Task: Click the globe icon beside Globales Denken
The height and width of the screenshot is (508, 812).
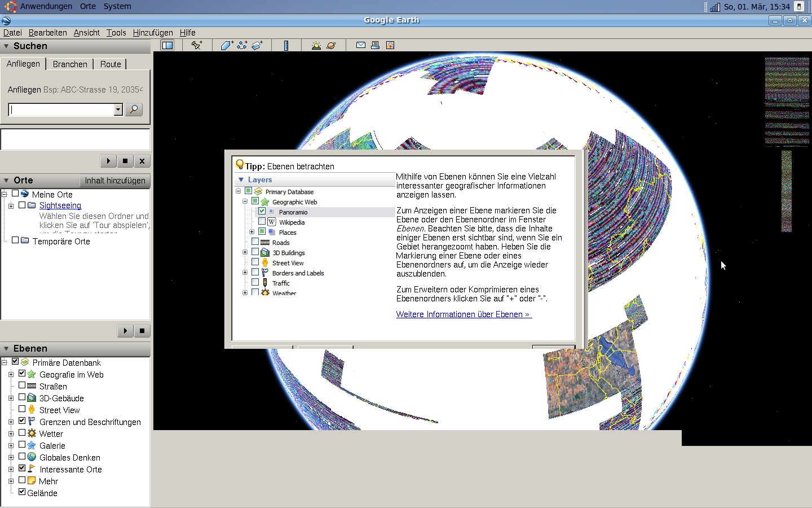Action: (x=32, y=457)
